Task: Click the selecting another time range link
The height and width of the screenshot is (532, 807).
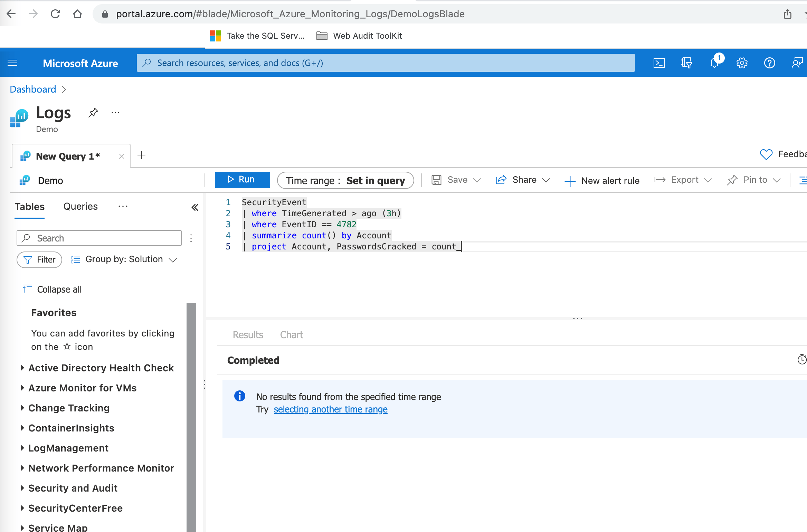Action: tap(331, 409)
